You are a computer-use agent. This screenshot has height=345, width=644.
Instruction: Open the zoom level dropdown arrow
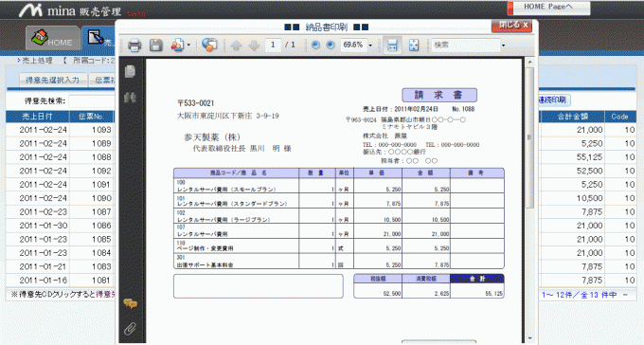(x=370, y=45)
